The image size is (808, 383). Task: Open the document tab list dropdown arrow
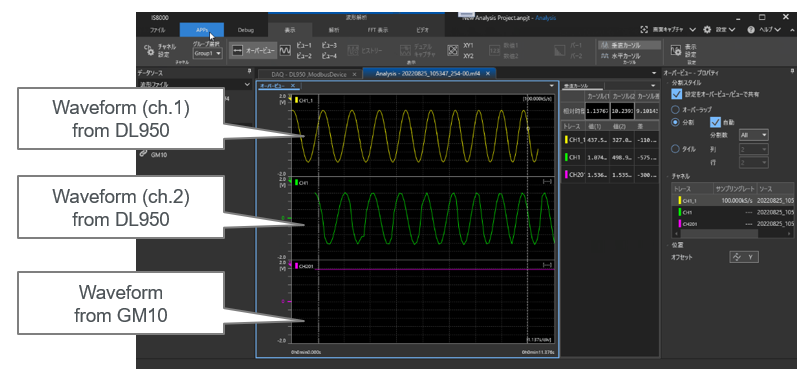click(654, 74)
